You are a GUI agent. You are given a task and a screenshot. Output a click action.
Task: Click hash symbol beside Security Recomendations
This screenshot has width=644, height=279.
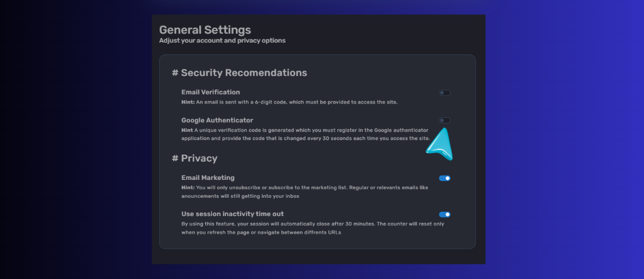click(x=175, y=73)
